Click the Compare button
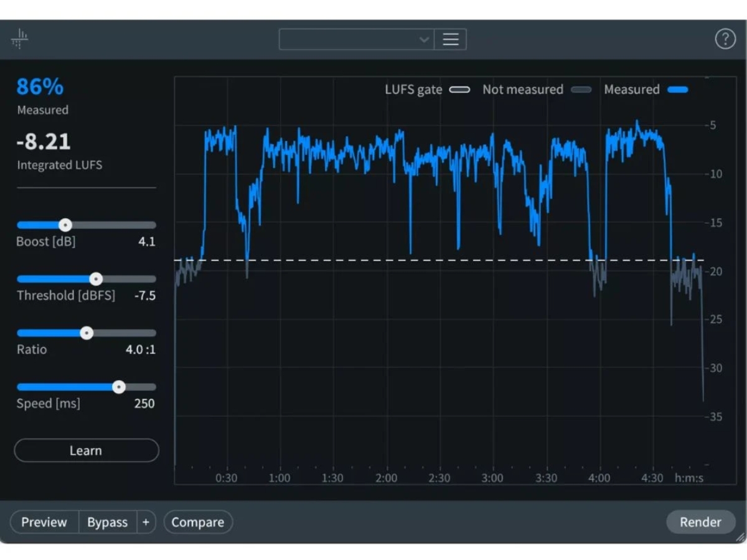Viewport: 747px width, 560px height. (198, 522)
